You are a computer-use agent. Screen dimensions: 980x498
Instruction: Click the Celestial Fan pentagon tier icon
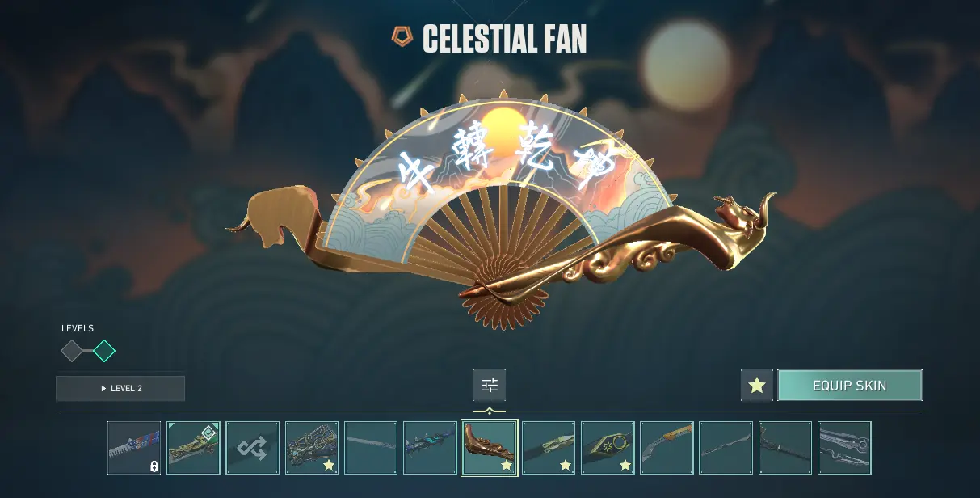pos(402,36)
